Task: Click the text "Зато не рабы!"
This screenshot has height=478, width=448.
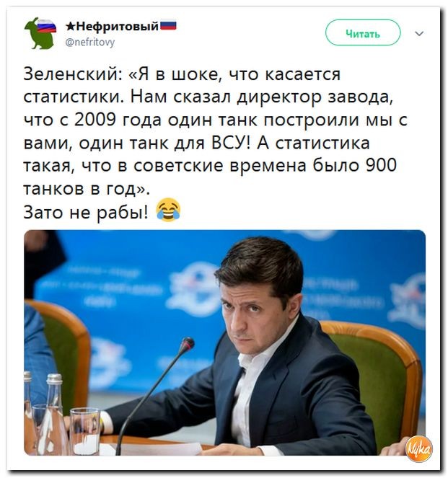Action: tap(86, 212)
